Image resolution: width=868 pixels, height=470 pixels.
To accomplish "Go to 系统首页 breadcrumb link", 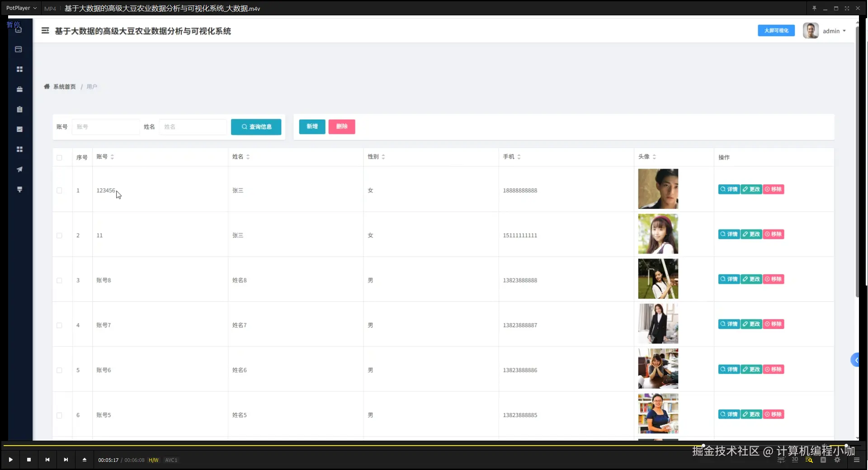I will (x=64, y=86).
